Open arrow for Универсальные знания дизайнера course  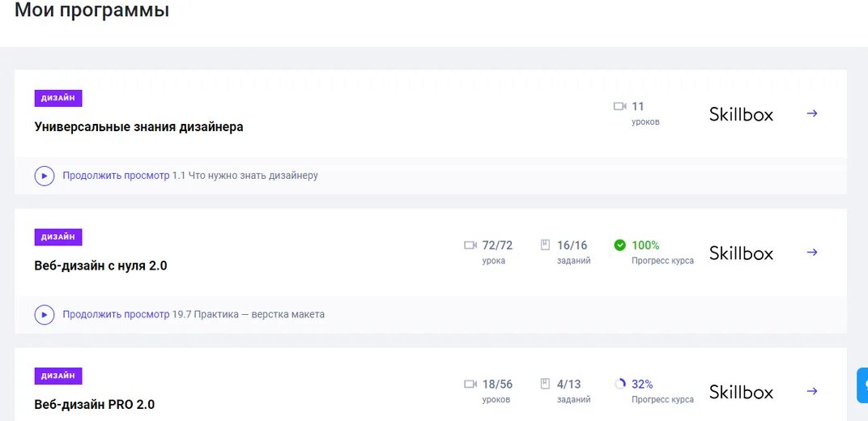(x=812, y=113)
